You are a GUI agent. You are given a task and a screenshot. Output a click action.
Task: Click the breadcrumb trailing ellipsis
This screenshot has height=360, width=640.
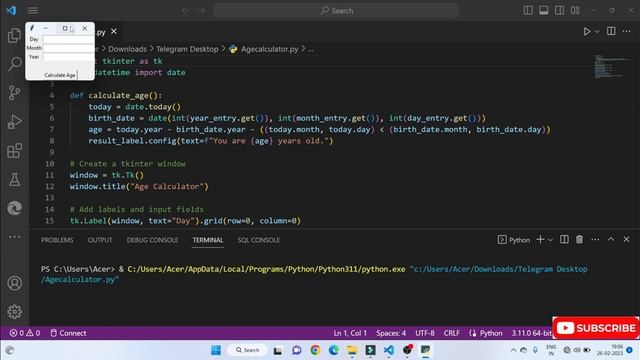click(x=311, y=49)
